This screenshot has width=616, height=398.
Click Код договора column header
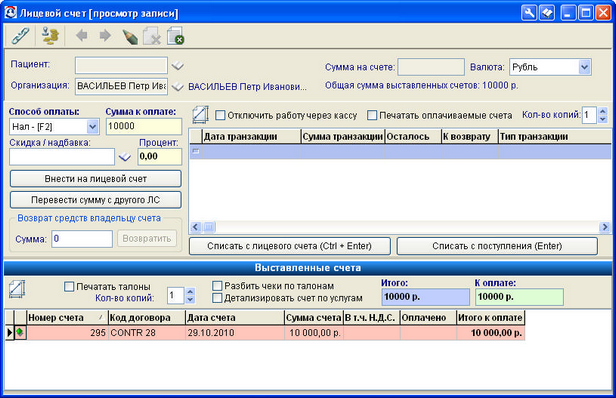point(146,317)
